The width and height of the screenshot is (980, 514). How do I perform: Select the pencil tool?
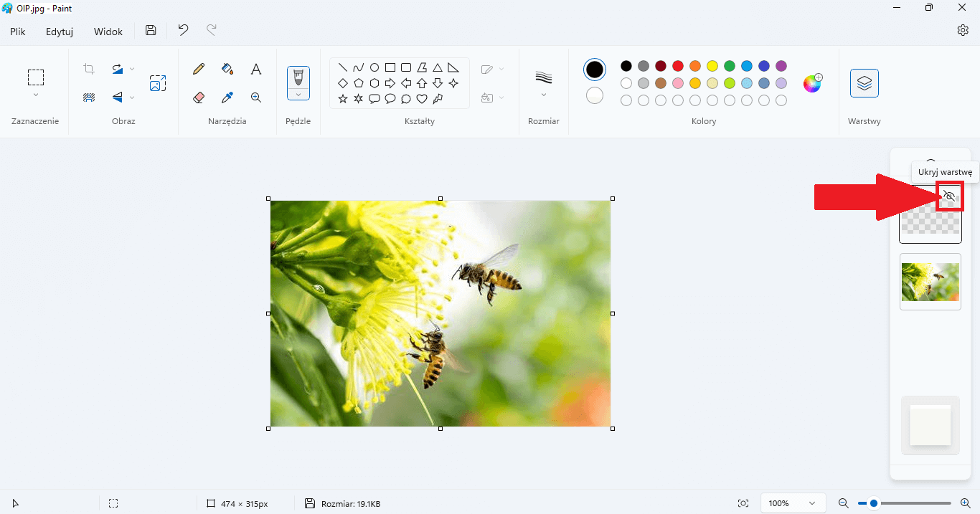pos(199,69)
